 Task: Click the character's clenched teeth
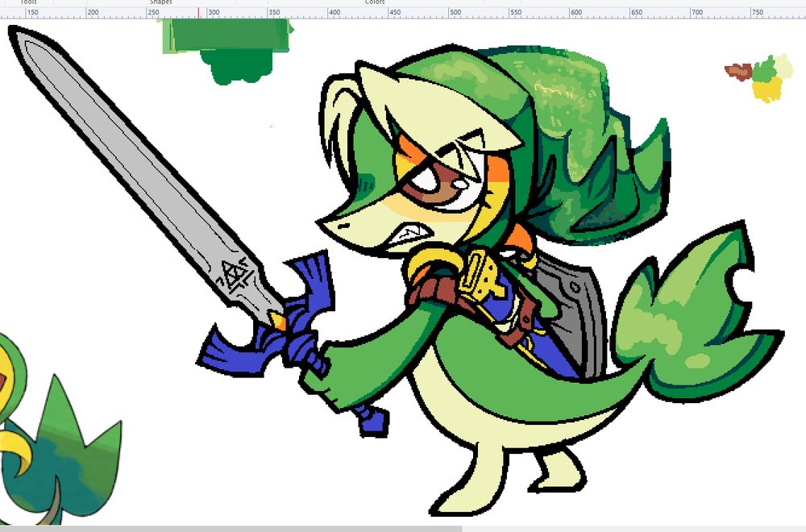[412, 236]
